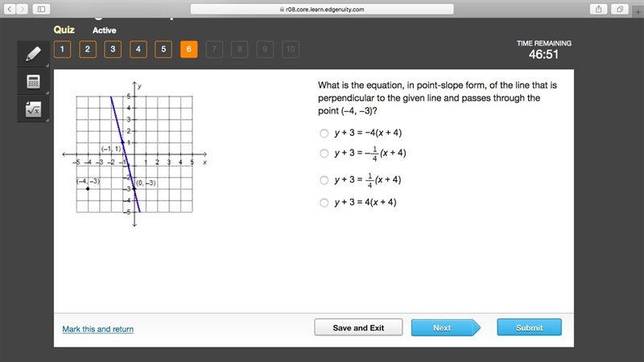Click the browser back arrow
The height and width of the screenshot is (362, 644).
(x=10, y=9)
